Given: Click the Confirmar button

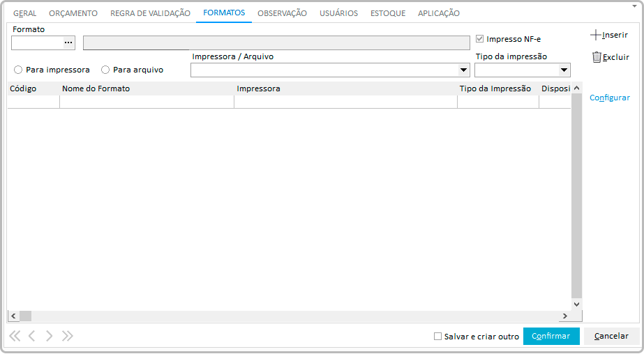Looking at the screenshot, I should [551, 336].
